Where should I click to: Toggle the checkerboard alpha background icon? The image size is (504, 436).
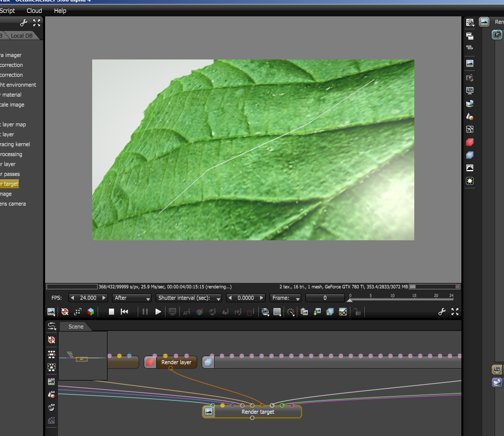(342, 312)
